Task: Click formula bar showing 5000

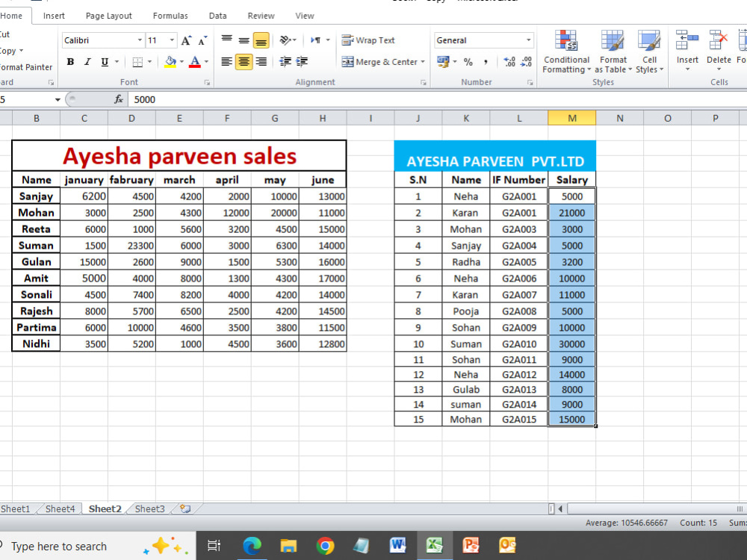Action: pyautogui.click(x=437, y=99)
